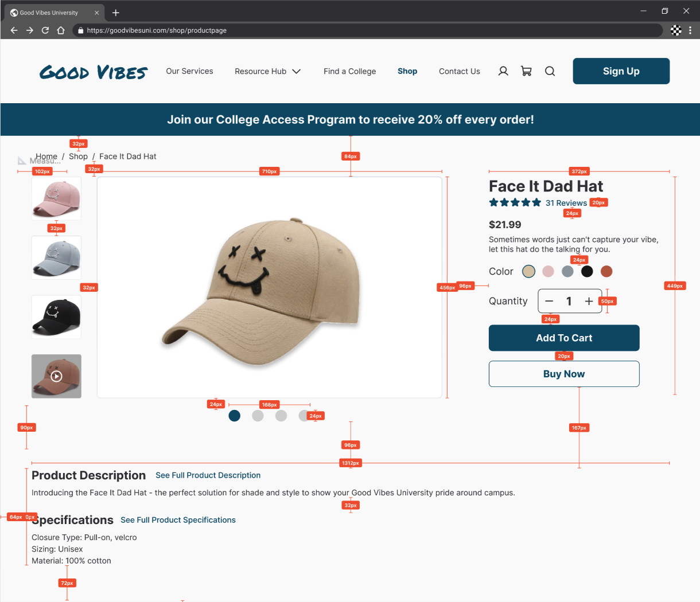
Task: Open the user account icon
Action: click(503, 71)
